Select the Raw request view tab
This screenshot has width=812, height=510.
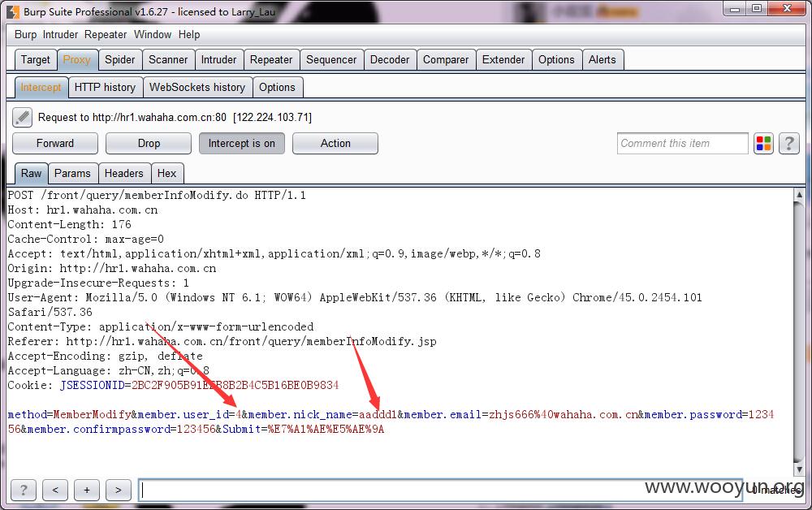31,174
